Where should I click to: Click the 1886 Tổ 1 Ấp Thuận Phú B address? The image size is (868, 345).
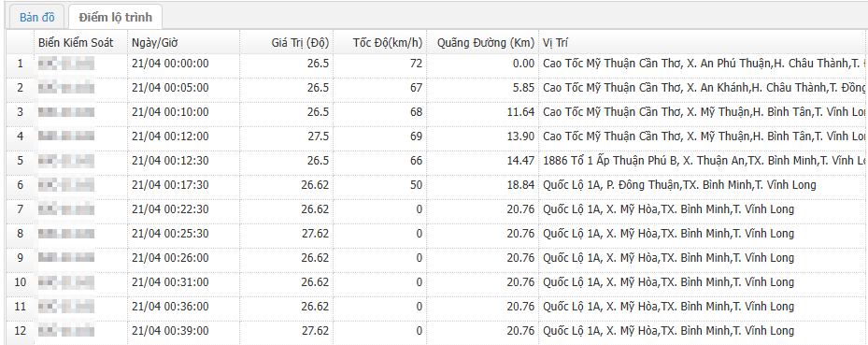pyautogui.click(x=704, y=161)
